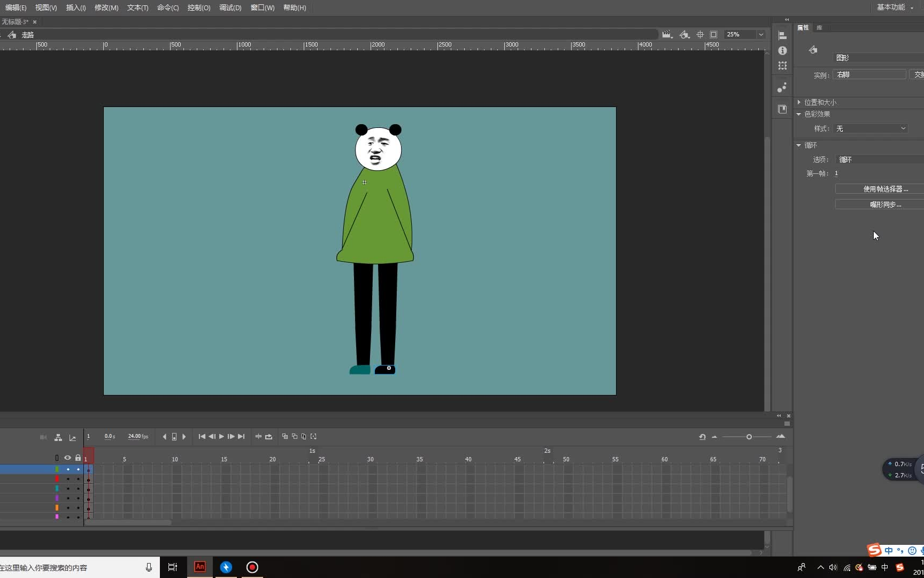Click the 使用帧选择器 button

(x=885, y=189)
